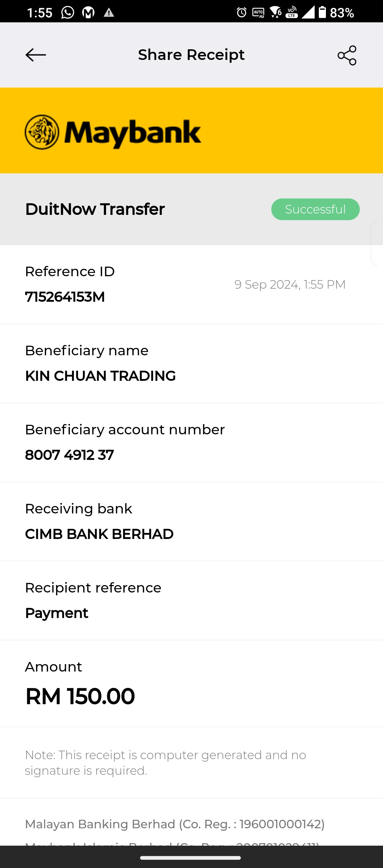Tap the transaction date 9 Sep 2024
383x868 pixels.
290,284
